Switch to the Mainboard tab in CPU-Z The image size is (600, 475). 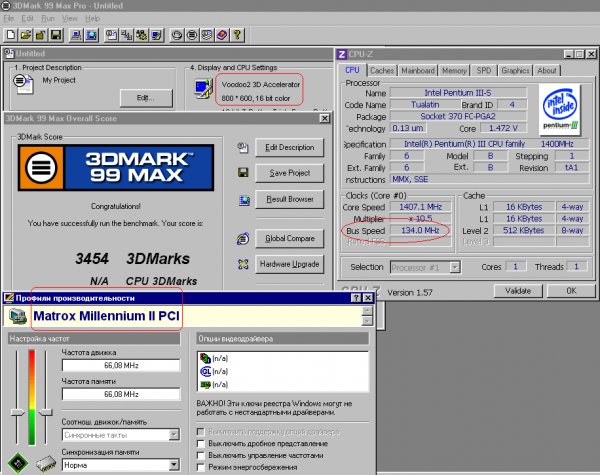418,71
